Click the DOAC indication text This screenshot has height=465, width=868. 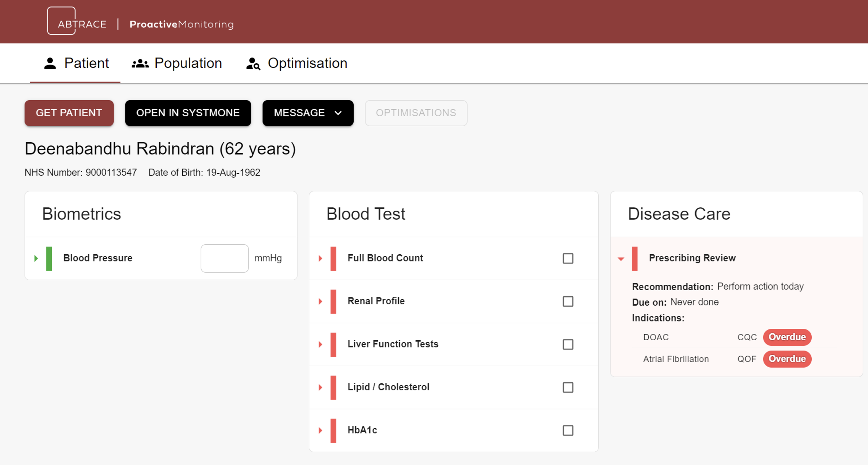(656, 337)
